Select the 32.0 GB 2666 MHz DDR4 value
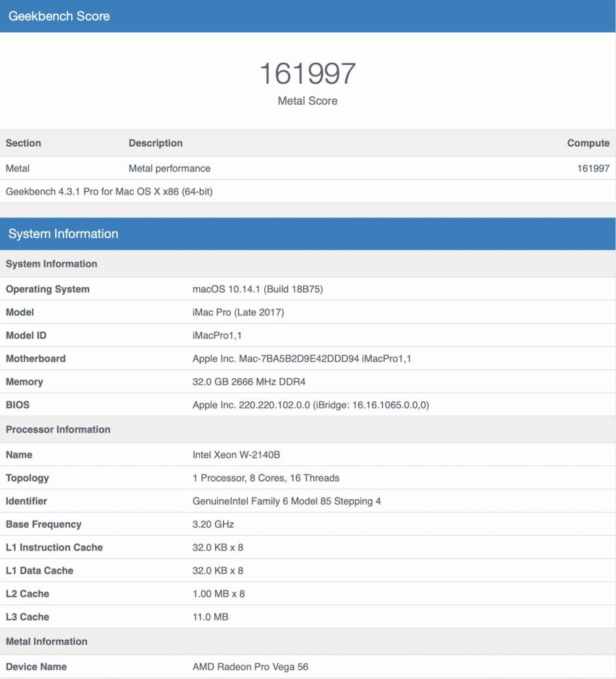616x679 pixels. coord(249,382)
